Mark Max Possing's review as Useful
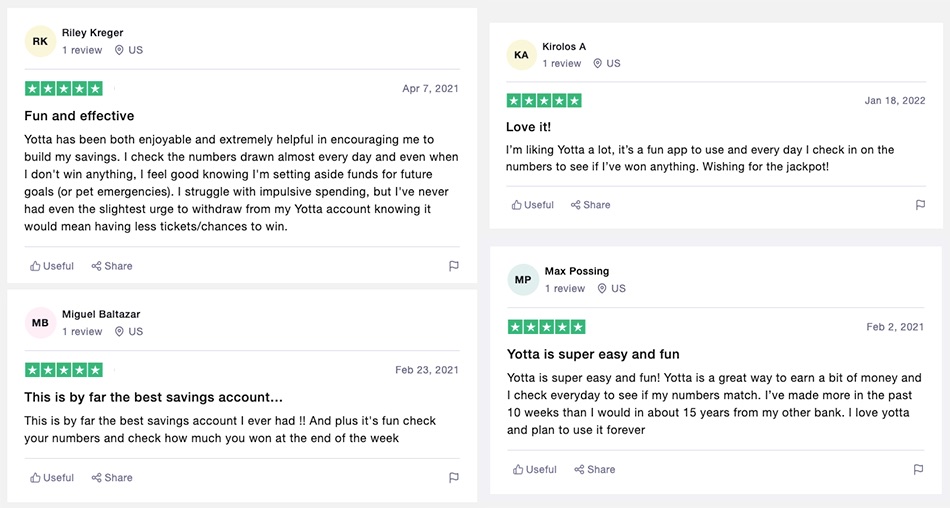The width and height of the screenshot is (950, 508). (535, 470)
